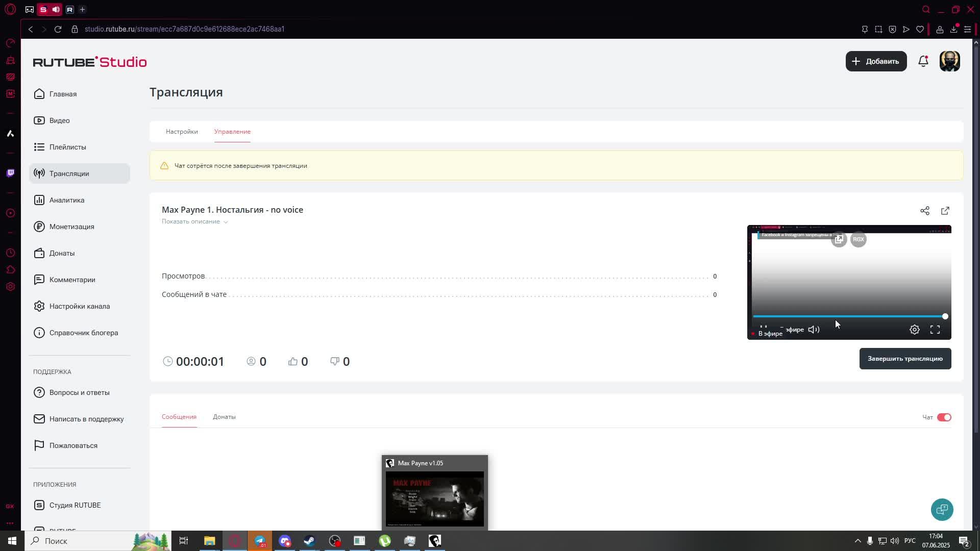Open Windows notification center
Screen dimensions: 980x551
tap(964, 541)
